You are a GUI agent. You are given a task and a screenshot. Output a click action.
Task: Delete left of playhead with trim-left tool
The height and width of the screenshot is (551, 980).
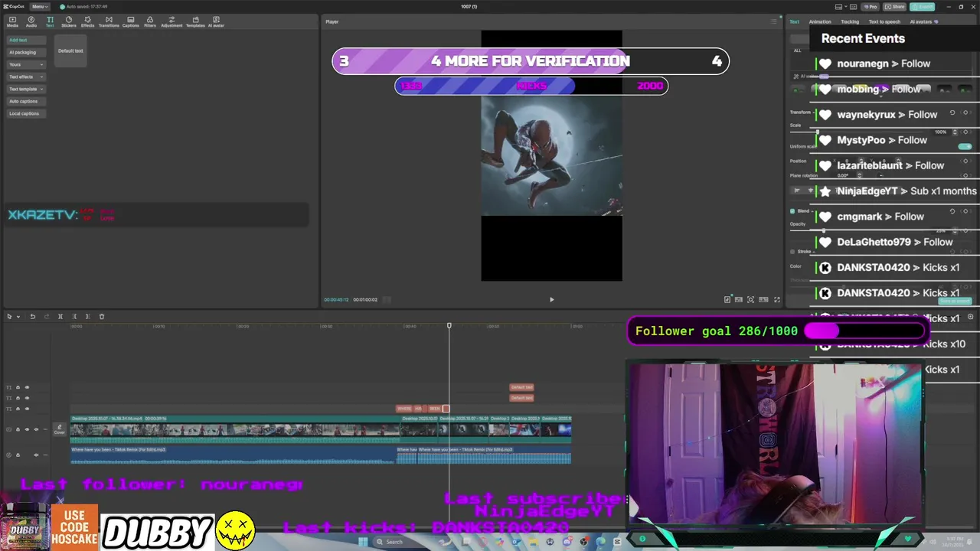74,316
